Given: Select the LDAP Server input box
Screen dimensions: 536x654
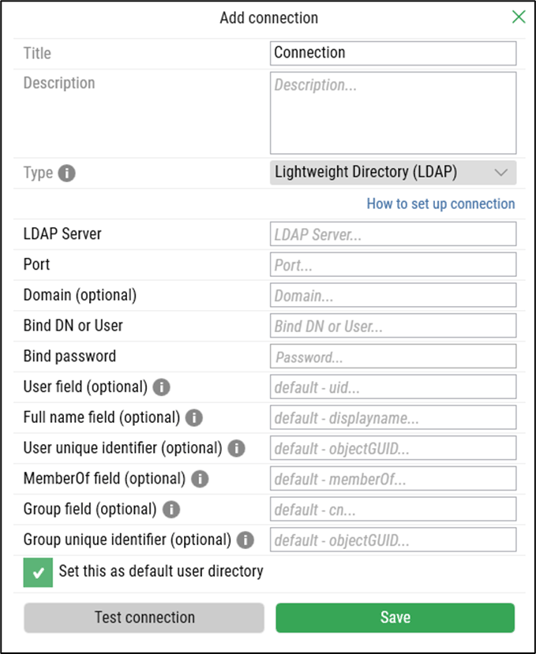Looking at the screenshot, I should (x=393, y=234).
